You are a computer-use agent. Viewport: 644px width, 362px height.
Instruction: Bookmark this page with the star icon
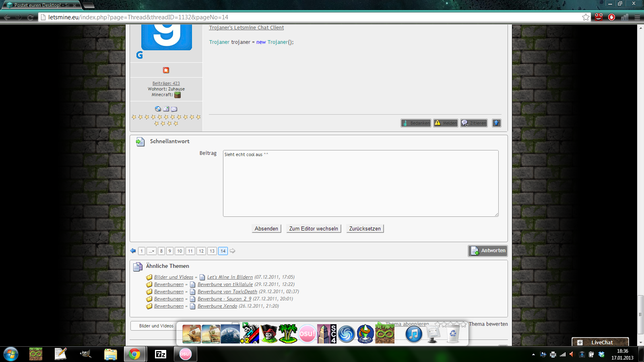click(586, 17)
